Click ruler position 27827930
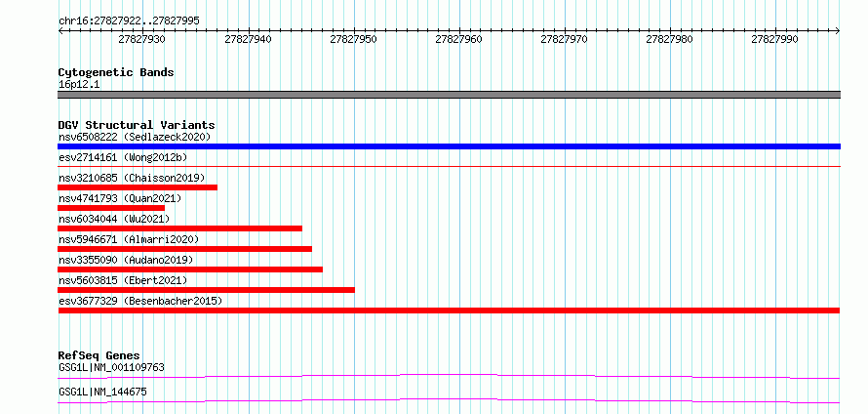 click(x=142, y=39)
